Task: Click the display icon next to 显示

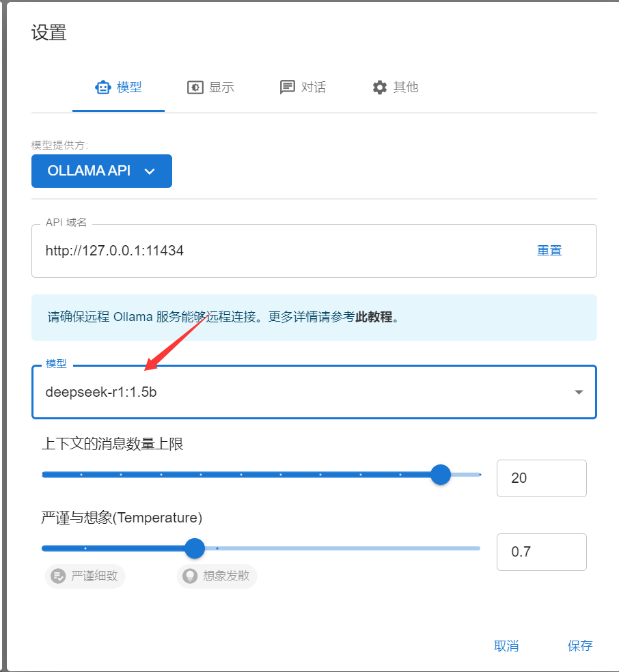Action: 195,87
